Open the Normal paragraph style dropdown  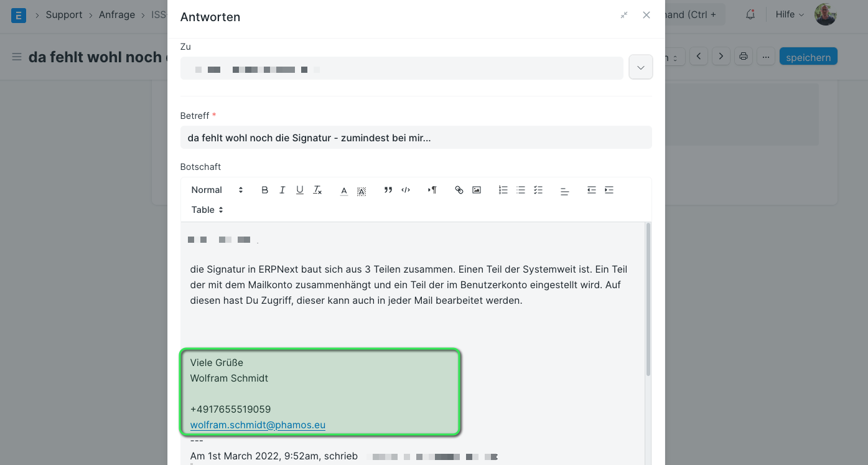click(217, 190)
